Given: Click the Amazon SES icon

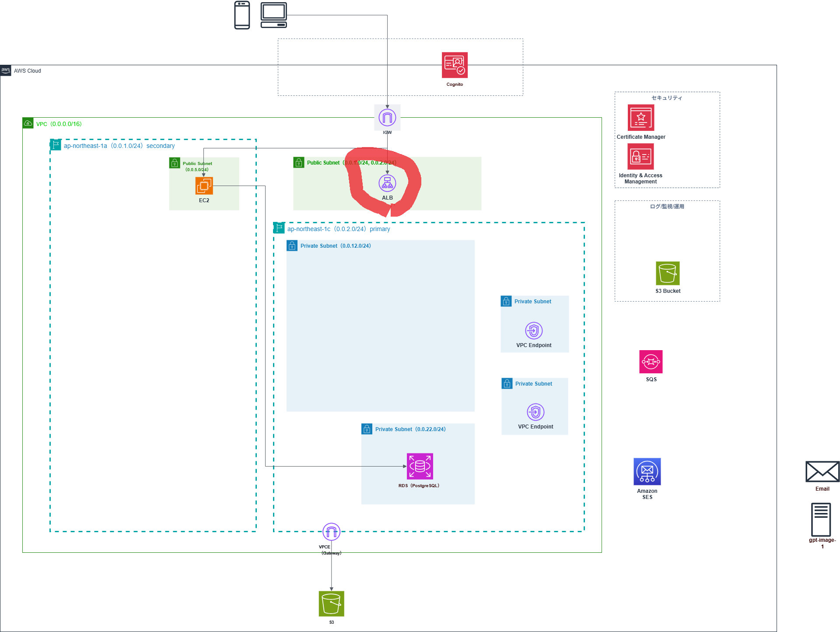Looking at the screenshot, I should click(x=647, y=471).
